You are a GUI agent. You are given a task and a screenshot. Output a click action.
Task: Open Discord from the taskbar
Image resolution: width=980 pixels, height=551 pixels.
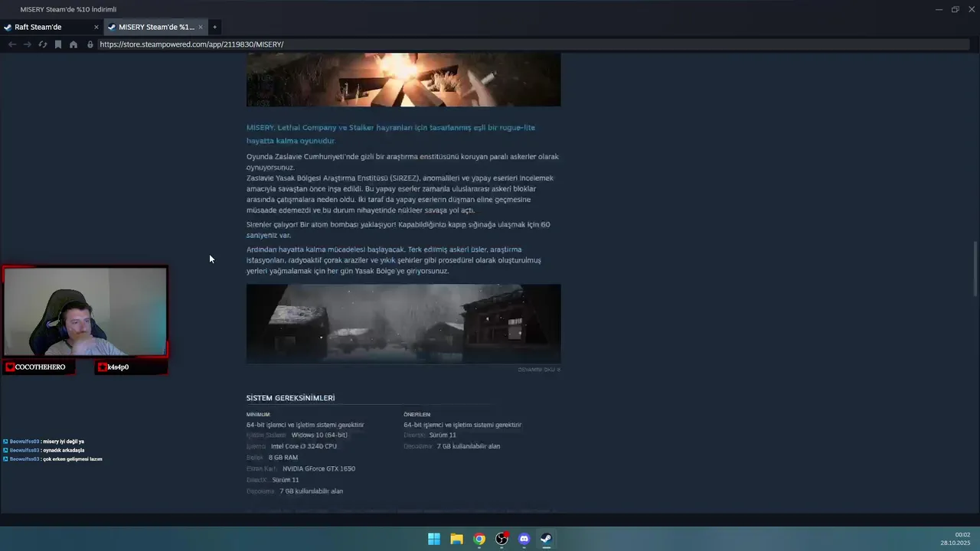[524, 539]
